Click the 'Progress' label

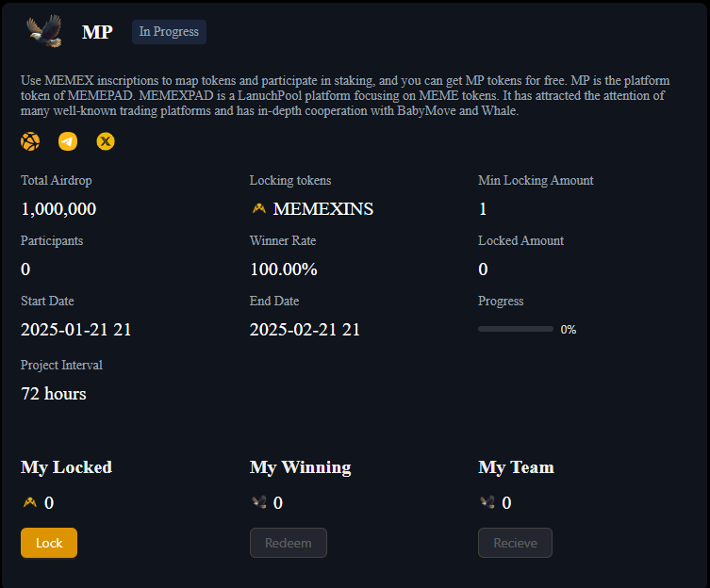(501, 301)
